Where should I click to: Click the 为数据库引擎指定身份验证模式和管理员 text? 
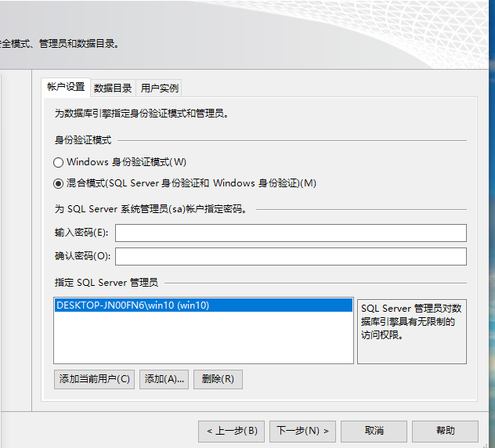click(142, 114)
